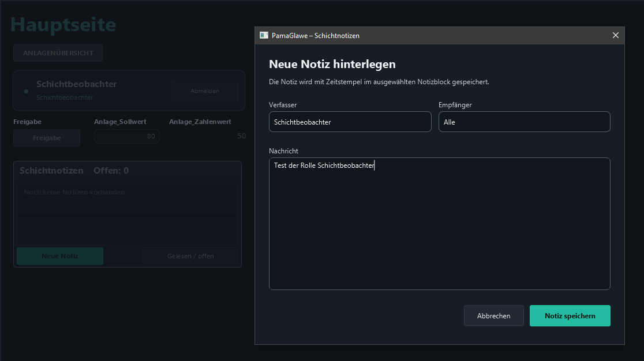Click the Nachricht label in the dialog
Screen dimensions: 644x361
[x=283, y=151]
